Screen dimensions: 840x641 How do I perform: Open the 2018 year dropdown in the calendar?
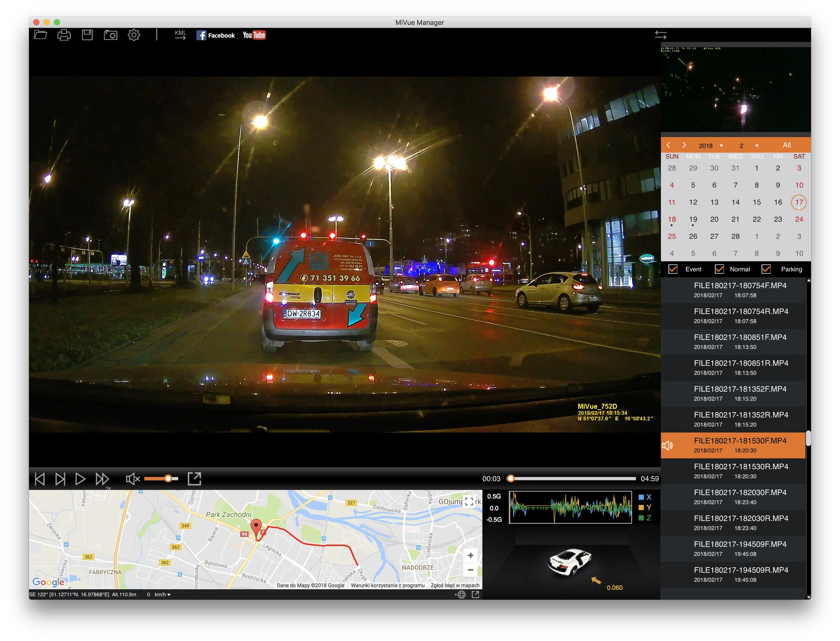(711, 146)
